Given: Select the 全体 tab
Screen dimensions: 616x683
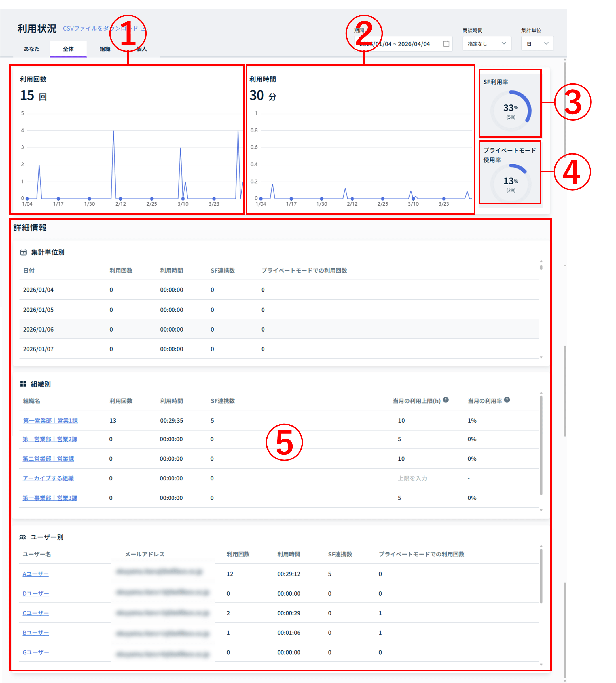Looking at the screenshot, I should 68,49.
